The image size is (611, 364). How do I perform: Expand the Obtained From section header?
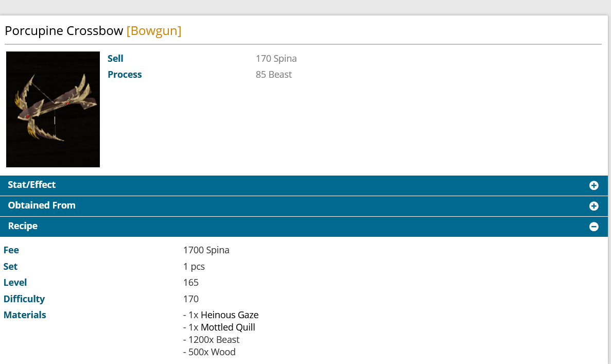pyautogui.click(x=42, y=205)
